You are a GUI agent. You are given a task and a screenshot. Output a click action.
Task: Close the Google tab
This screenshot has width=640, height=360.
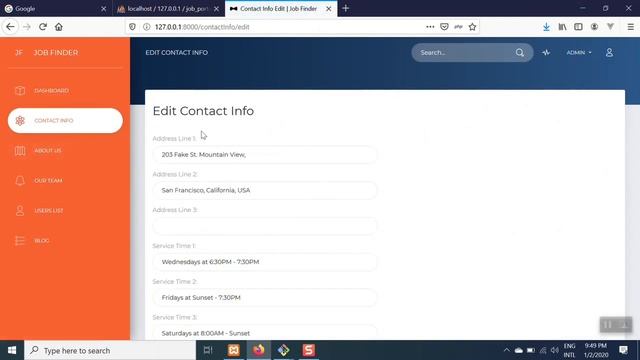click(104, 9)
